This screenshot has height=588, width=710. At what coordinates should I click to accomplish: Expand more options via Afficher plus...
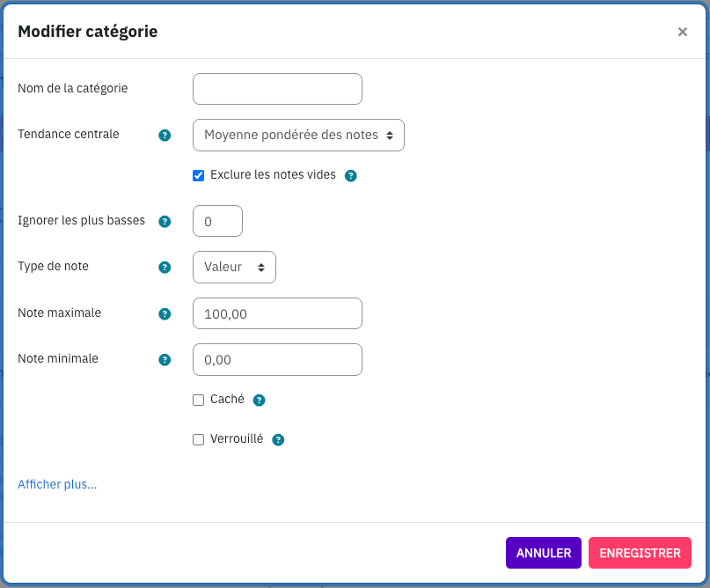click(57, 484)
